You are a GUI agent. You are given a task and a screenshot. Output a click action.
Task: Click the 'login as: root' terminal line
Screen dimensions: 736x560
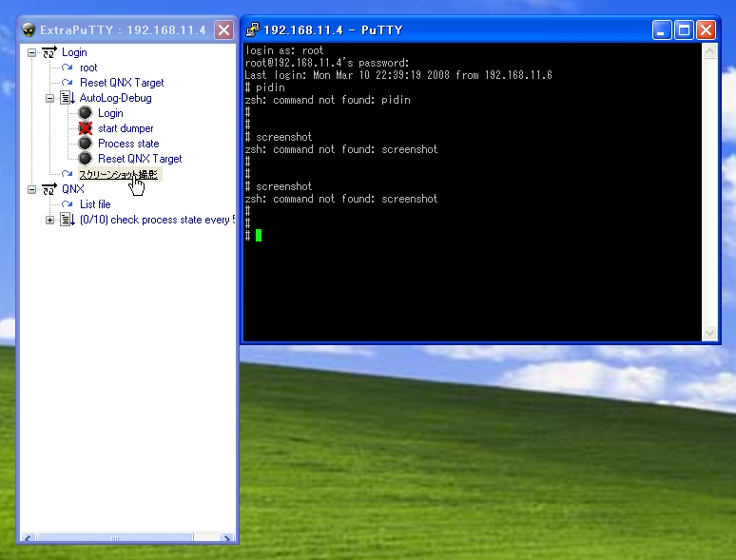[x=284, y=50]
